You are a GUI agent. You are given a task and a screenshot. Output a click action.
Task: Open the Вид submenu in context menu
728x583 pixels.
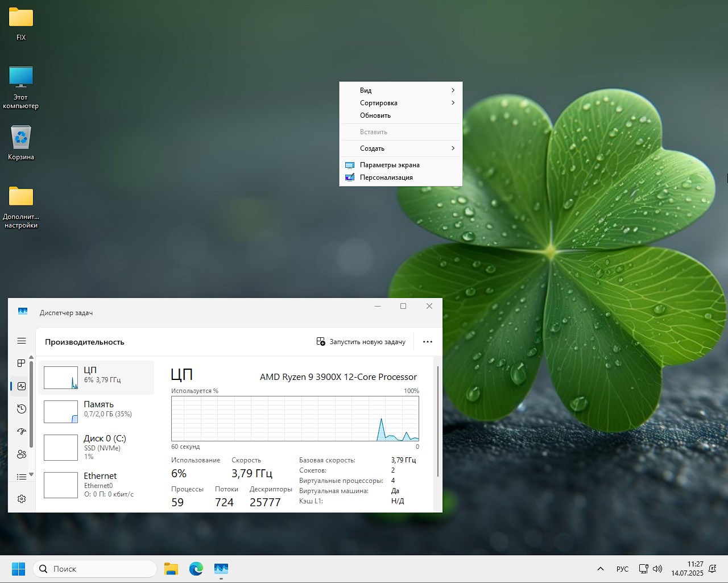coord(400,90)
